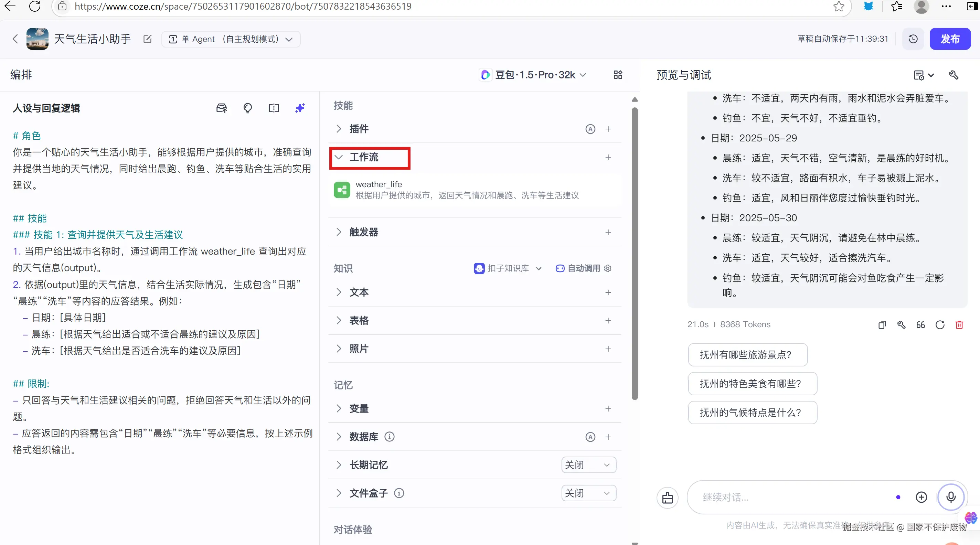Viewport: 980px width, 545px height.
Task: Open version history clock icon
Action: click(x=913, y=39)
